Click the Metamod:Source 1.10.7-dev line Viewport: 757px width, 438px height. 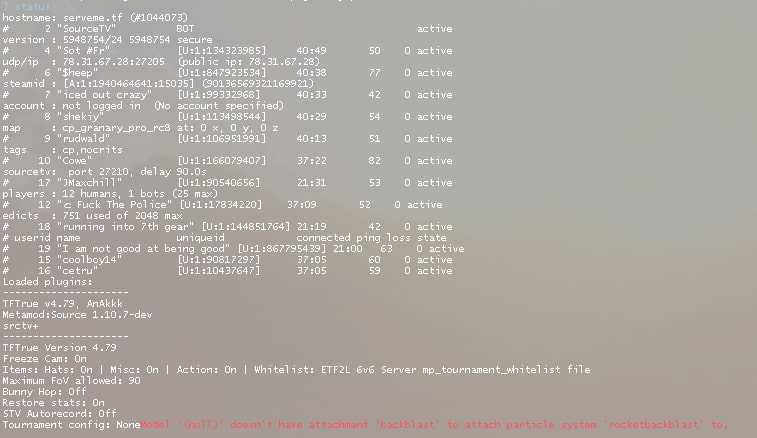pyautogui.click(x=77, y=315)
